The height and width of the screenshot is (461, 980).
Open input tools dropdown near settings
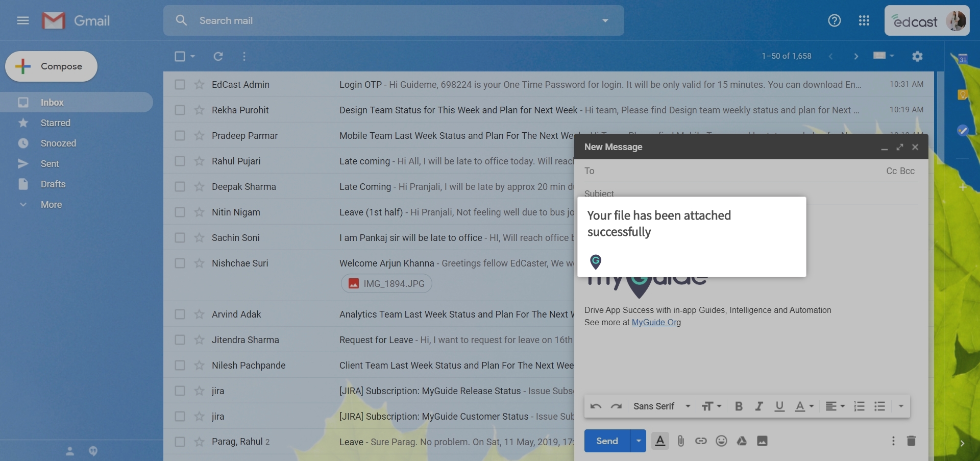884,56
